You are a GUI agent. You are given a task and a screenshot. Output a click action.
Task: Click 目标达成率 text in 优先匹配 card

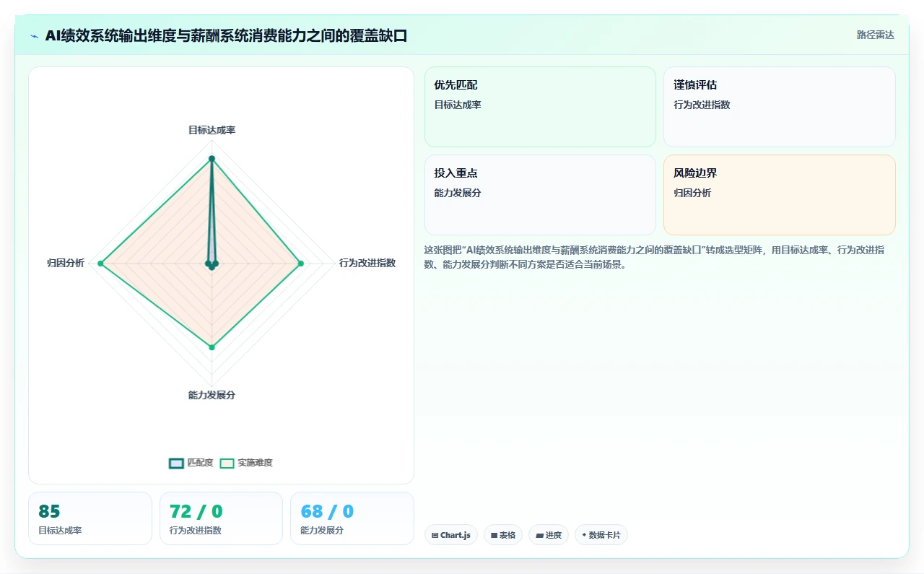tap(458, 105)
